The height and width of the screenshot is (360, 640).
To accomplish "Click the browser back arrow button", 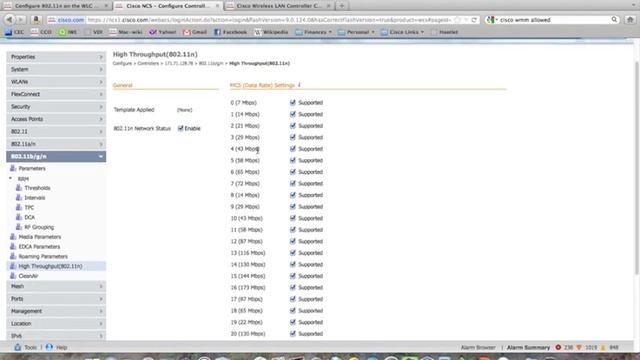I will (x=9, y=20).
